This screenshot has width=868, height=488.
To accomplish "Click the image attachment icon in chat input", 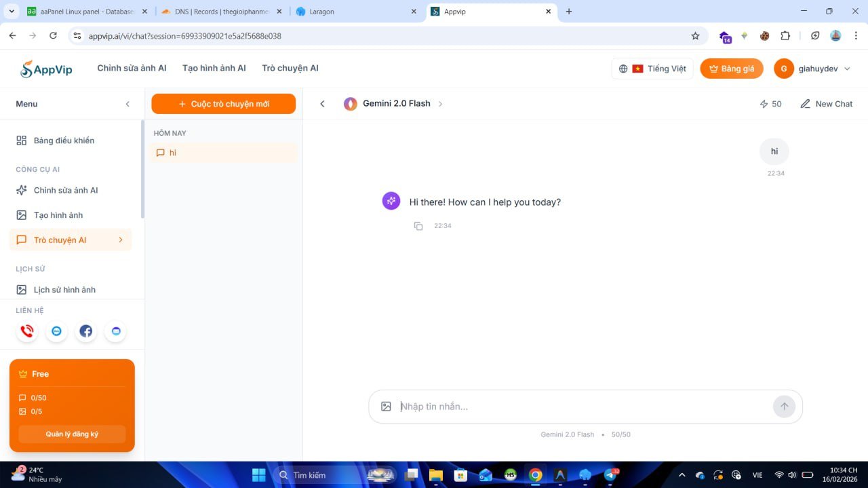I will tap(386, 406).
